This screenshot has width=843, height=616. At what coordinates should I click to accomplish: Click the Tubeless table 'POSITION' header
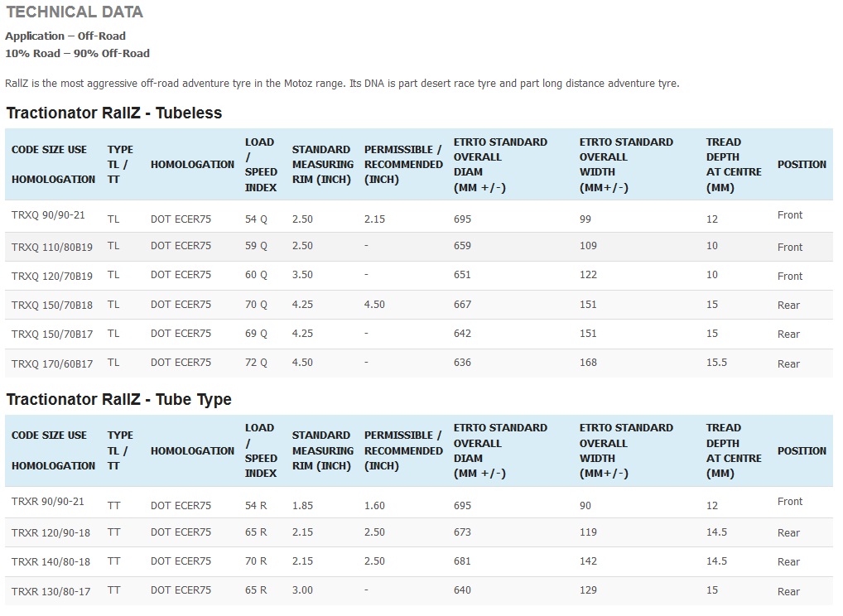coord(802,165)
